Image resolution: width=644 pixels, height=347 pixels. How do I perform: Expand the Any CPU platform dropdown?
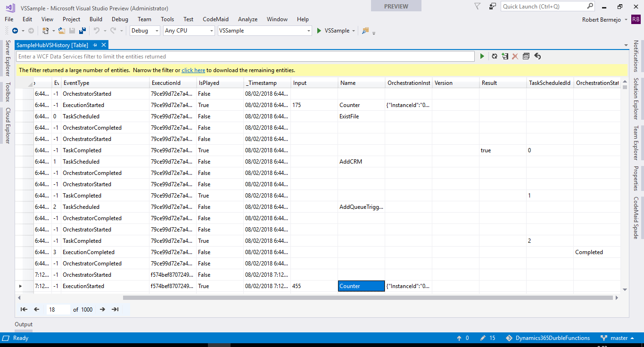point(189,31)
